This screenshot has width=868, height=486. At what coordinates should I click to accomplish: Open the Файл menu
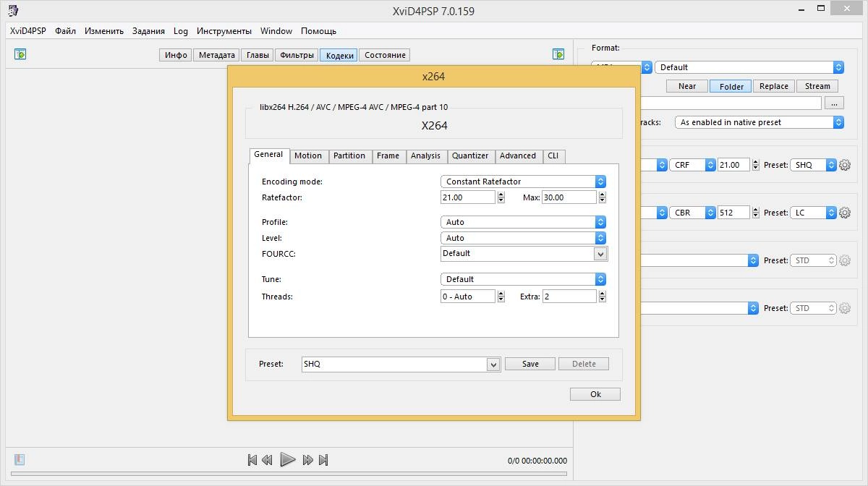(65, 31)
